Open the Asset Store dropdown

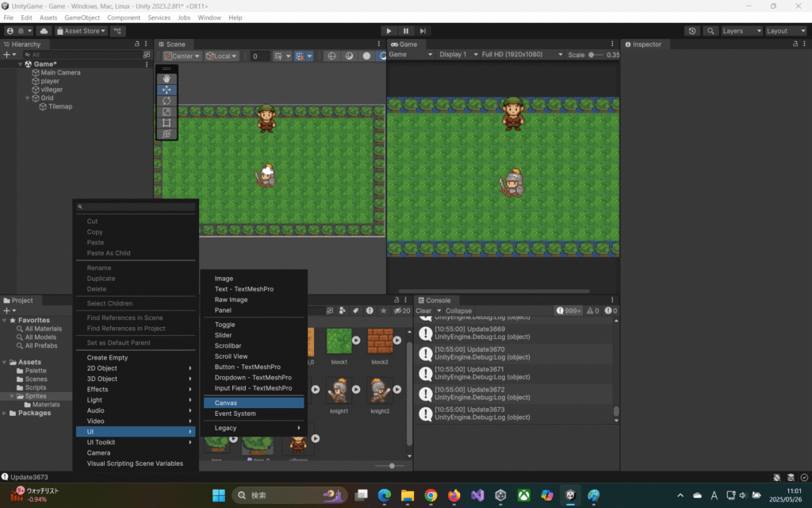click(x=81, y=31)
